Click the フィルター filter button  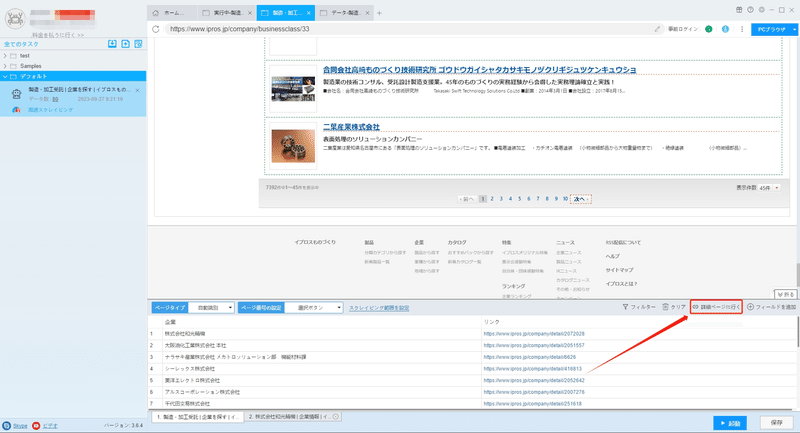coord(639,307)
